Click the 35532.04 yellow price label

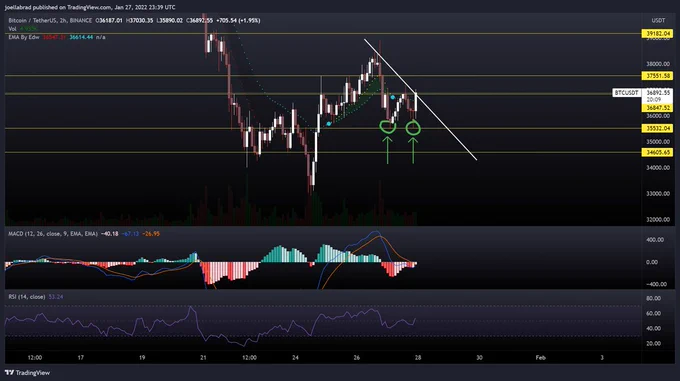[657, 128]
